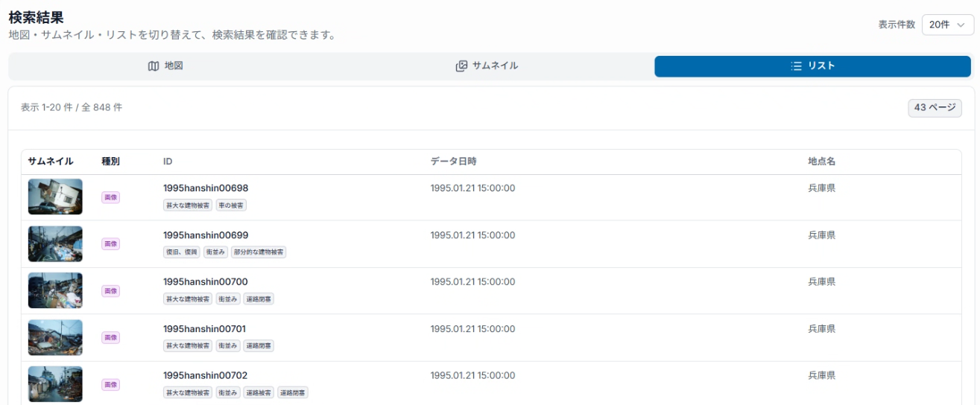Click the ID text 1995hanshin00702
This screenshot has height=405, width=980.
click(x=206, y=376)
